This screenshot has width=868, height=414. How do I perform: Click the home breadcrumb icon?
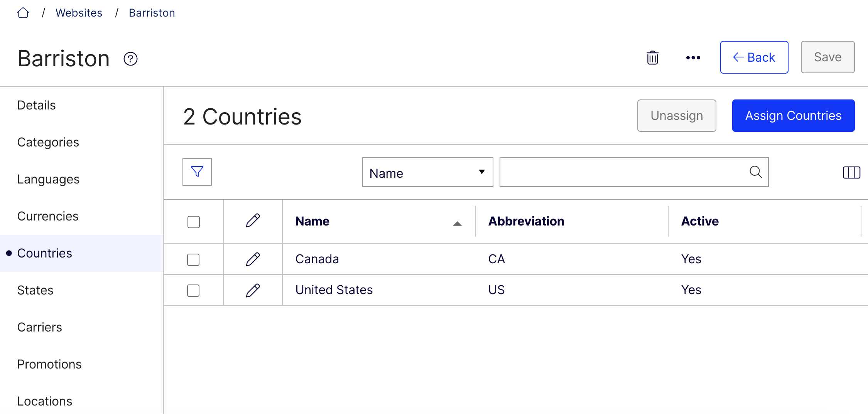pyautogui.click(x=23, y=12)
